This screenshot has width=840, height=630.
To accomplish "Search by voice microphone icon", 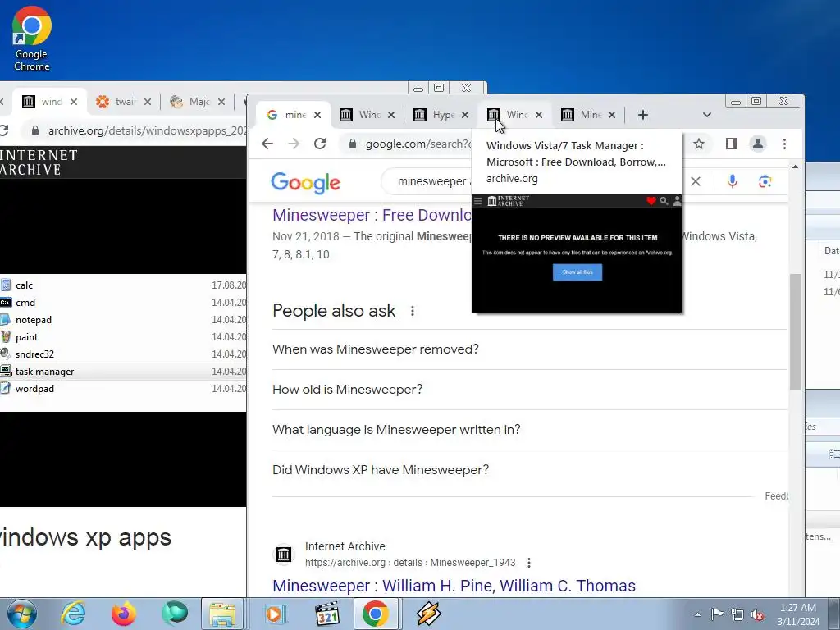I will 733,181.
